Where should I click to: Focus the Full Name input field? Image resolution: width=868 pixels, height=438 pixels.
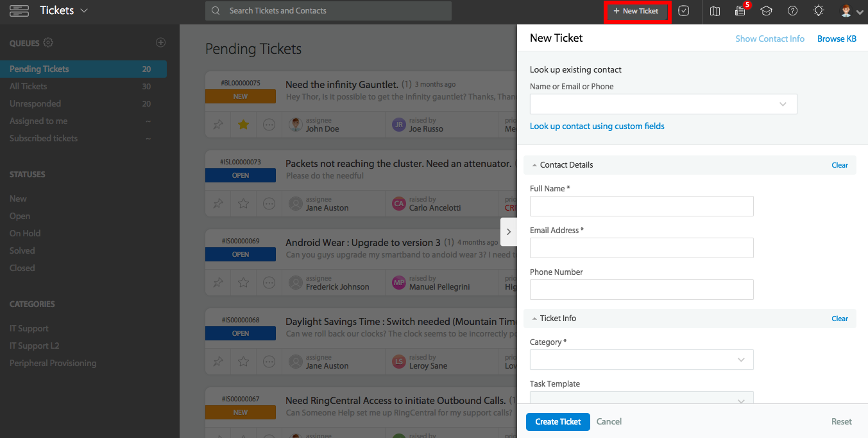click(642, 206)
